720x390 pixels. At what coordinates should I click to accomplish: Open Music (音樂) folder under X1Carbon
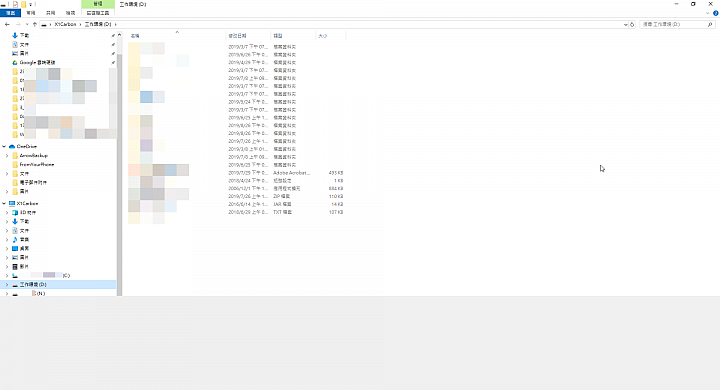24,240
